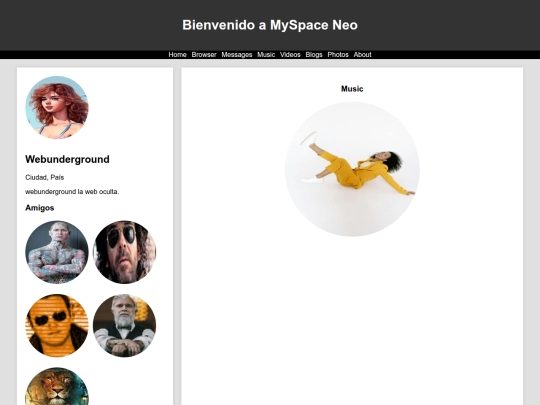Open the white-bearded man friend avatar
The height and width of the screenshot is (405, 540).
(x=124, y=325)
